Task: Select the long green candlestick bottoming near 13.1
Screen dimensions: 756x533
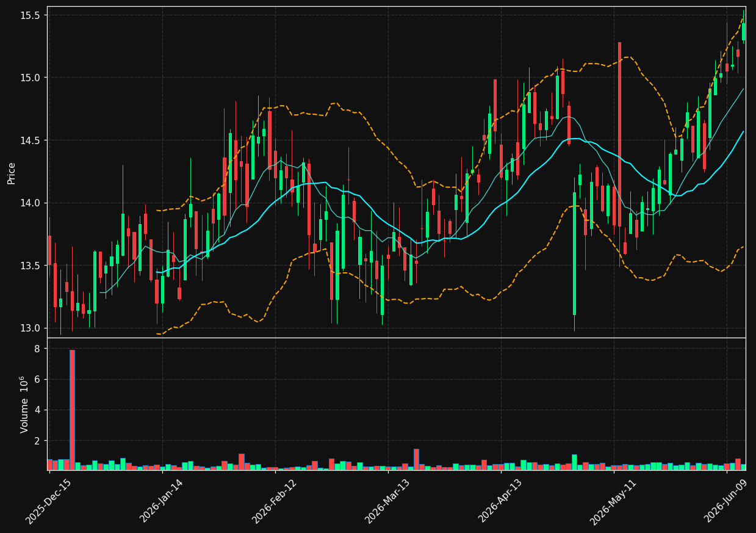Action: (x=574, y=253)
